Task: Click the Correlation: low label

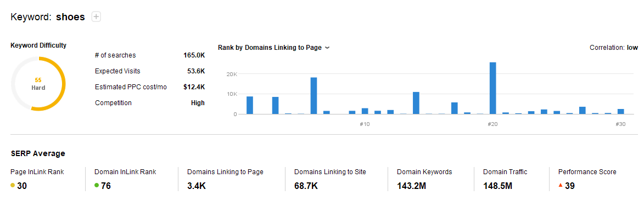Action: click(x=614, y=48)
